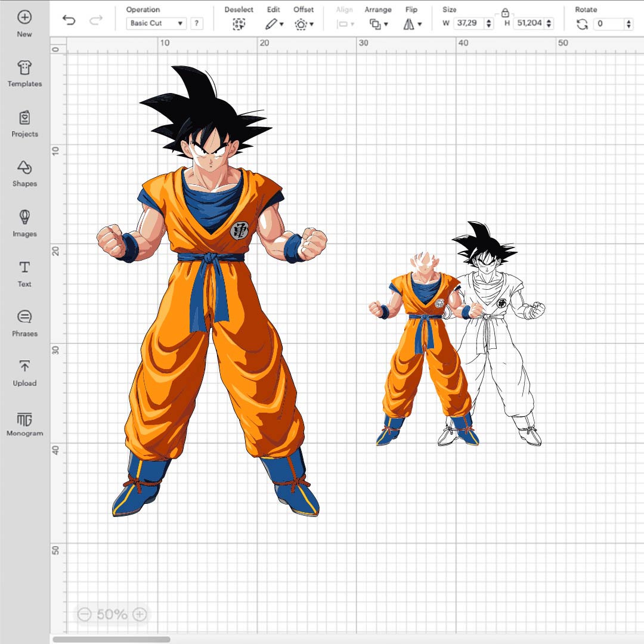The height and width of the screenshot is (644, 644).
Task: Click the Rotate icon
Action: coord(582,24)
